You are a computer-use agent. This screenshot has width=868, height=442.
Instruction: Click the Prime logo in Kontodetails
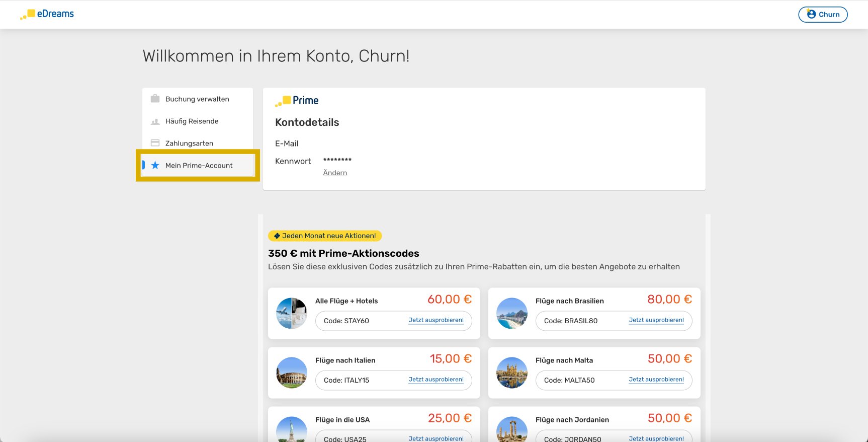297,101
